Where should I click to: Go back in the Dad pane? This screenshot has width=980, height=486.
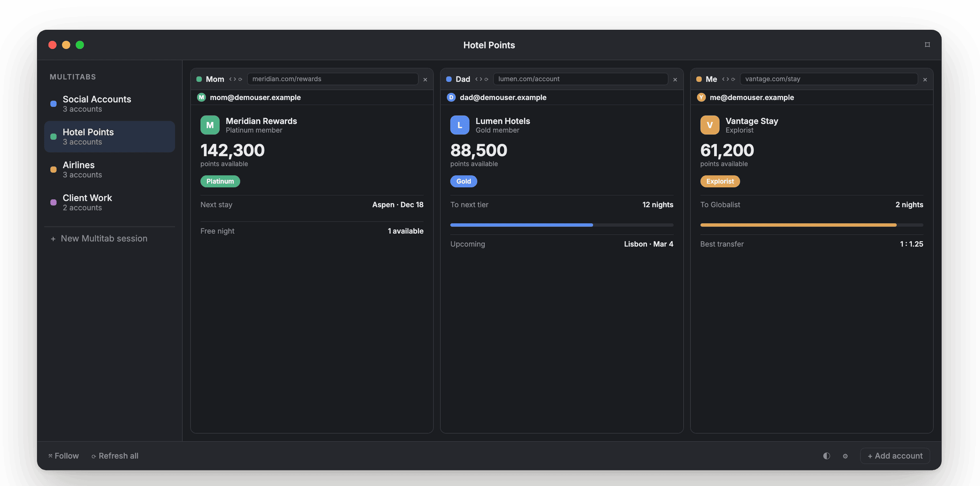[477, 79]
